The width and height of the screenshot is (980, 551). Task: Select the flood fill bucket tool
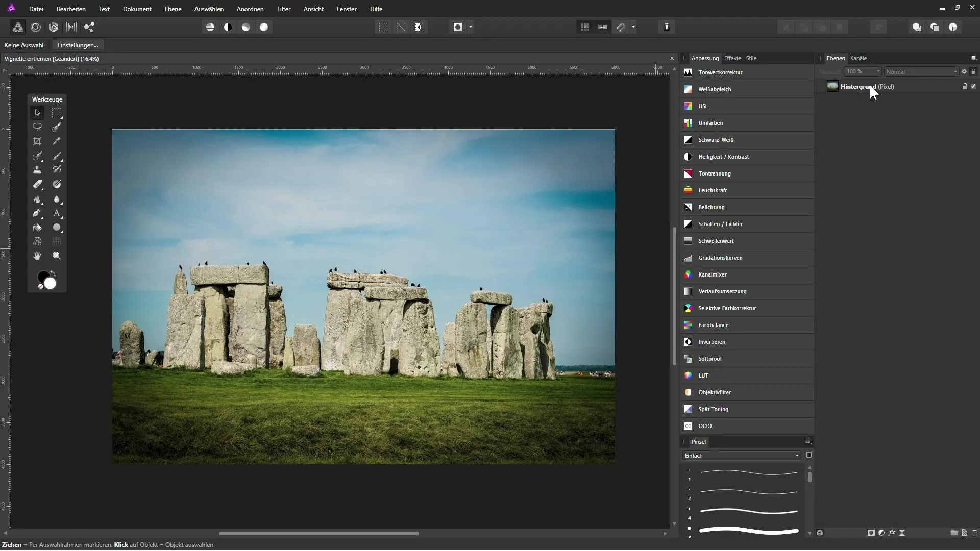[x=37, y=228]
